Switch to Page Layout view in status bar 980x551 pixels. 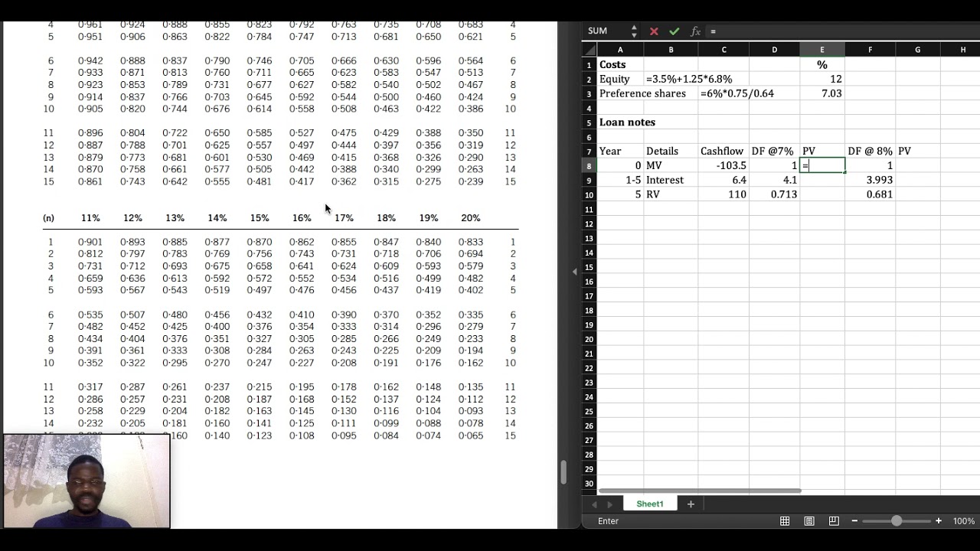coord(809,521)
